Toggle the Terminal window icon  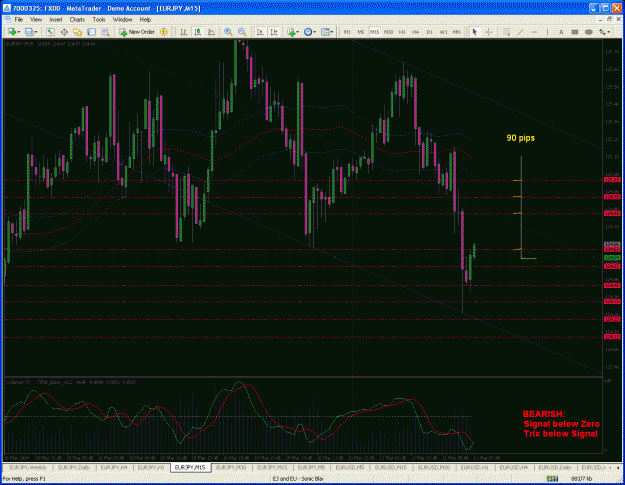(x=91, y=32)
